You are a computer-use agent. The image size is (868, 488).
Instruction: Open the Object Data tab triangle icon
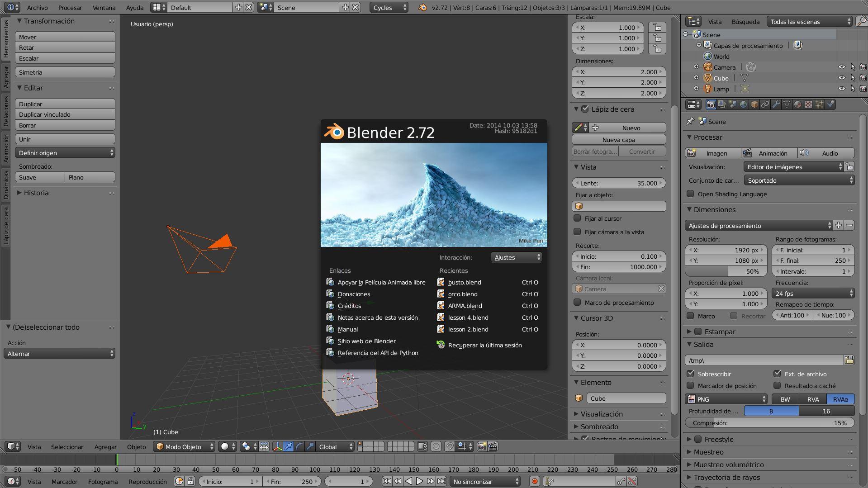coord(787,104)
